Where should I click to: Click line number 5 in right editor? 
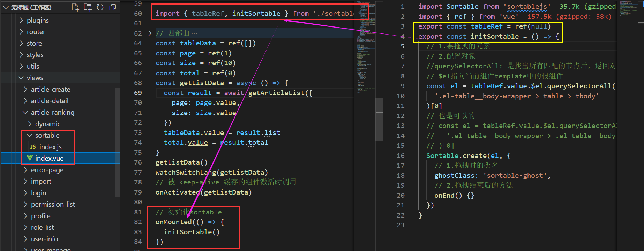(x=403, y=46)
